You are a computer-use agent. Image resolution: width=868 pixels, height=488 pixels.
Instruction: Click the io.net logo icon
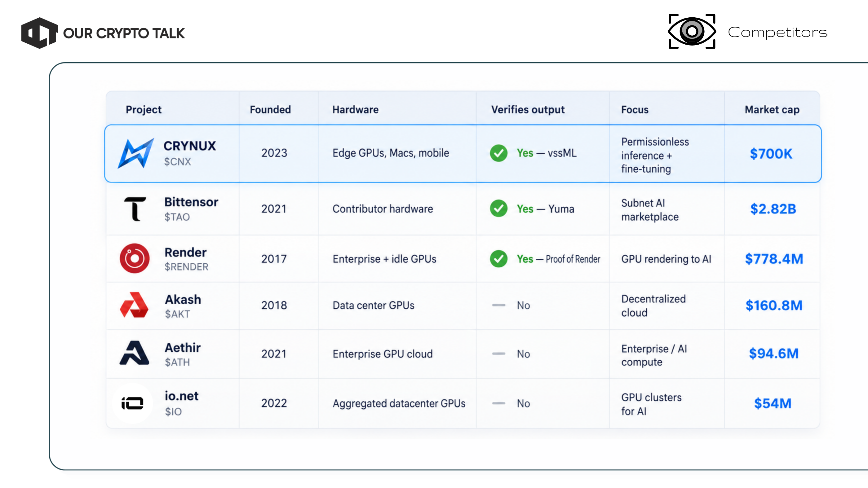tap(132, 403)
